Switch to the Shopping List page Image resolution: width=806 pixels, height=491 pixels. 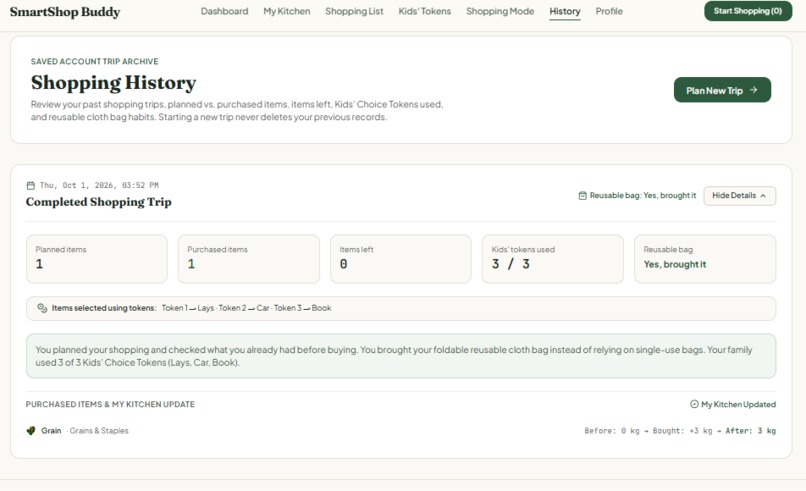354,11
